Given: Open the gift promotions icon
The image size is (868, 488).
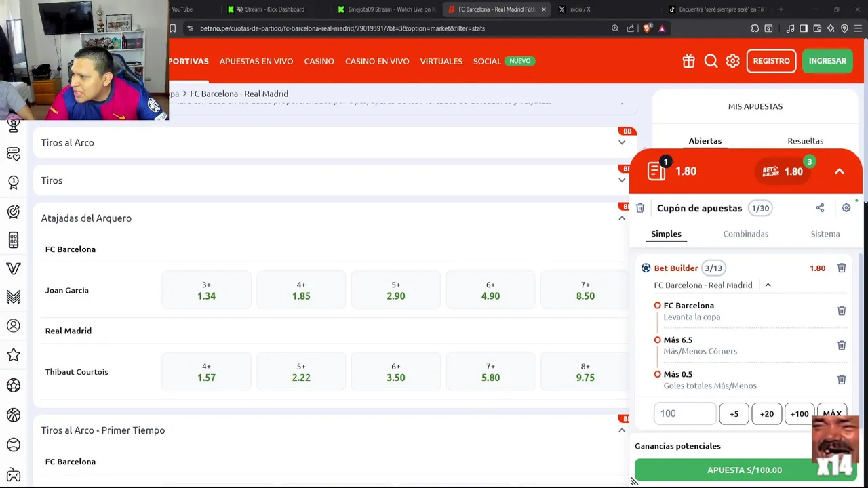Looking at the screenshot, I should pos(688,61).
